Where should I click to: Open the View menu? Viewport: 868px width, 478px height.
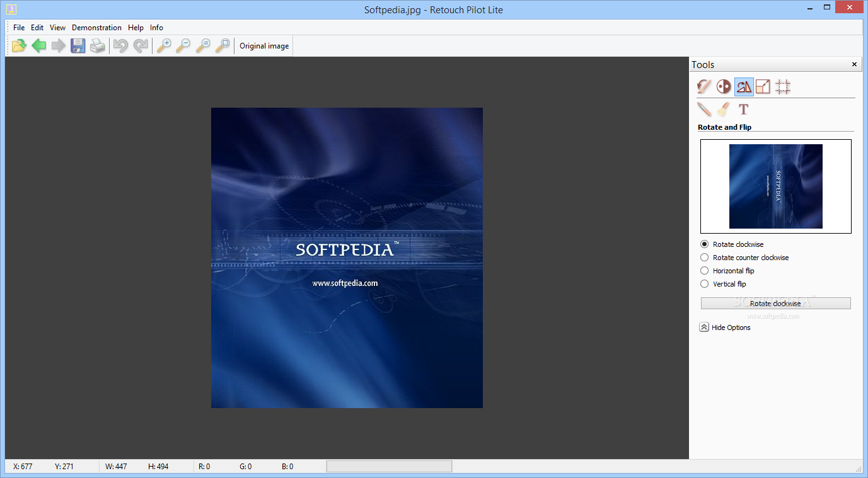(x=57, y=28)
